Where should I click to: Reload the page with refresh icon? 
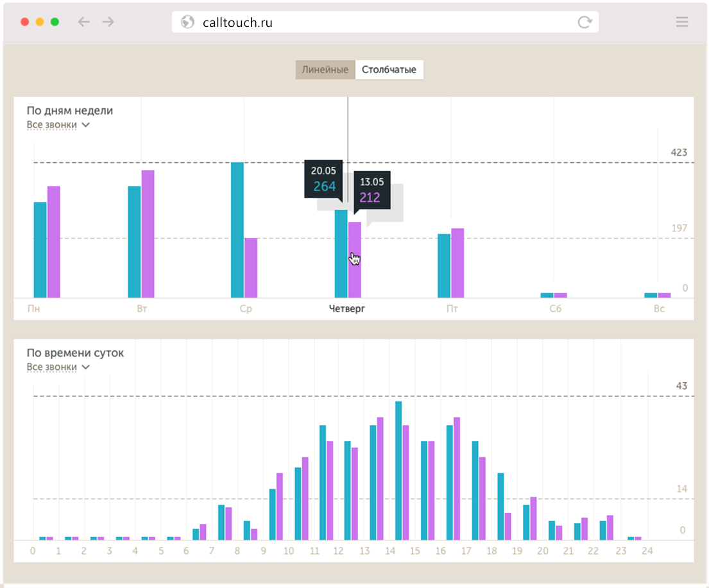click(585, 22)
